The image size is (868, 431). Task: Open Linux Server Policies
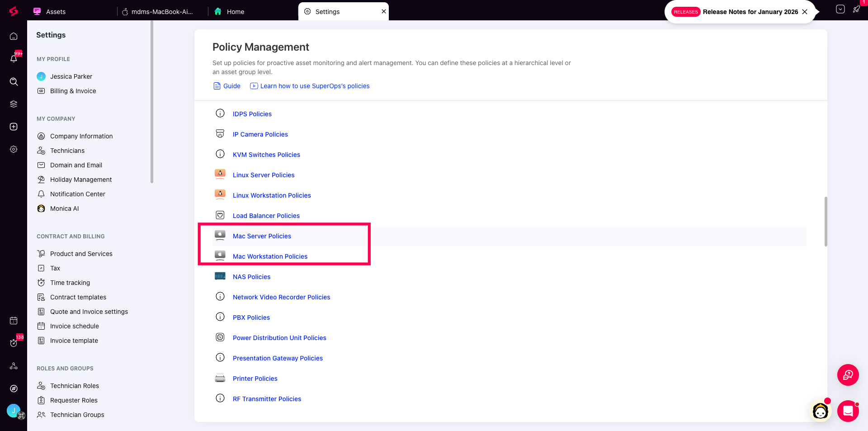(264, 175)
